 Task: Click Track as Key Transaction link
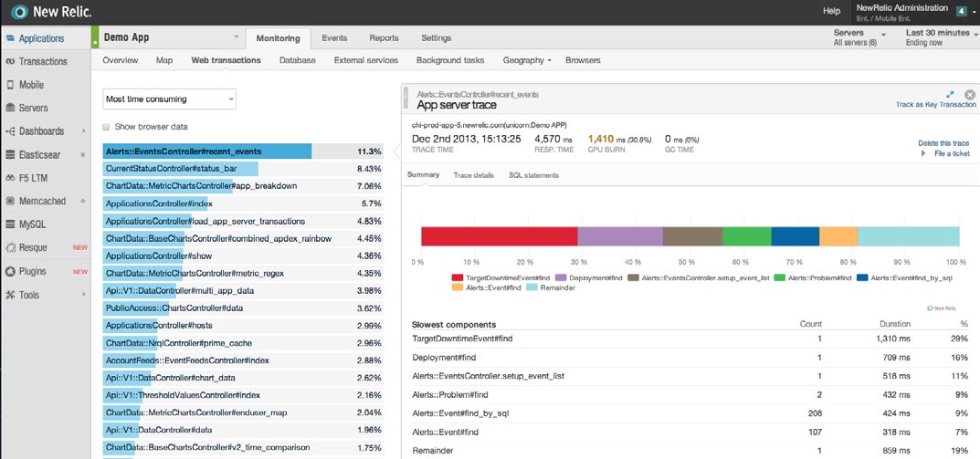tap(935, 105)
